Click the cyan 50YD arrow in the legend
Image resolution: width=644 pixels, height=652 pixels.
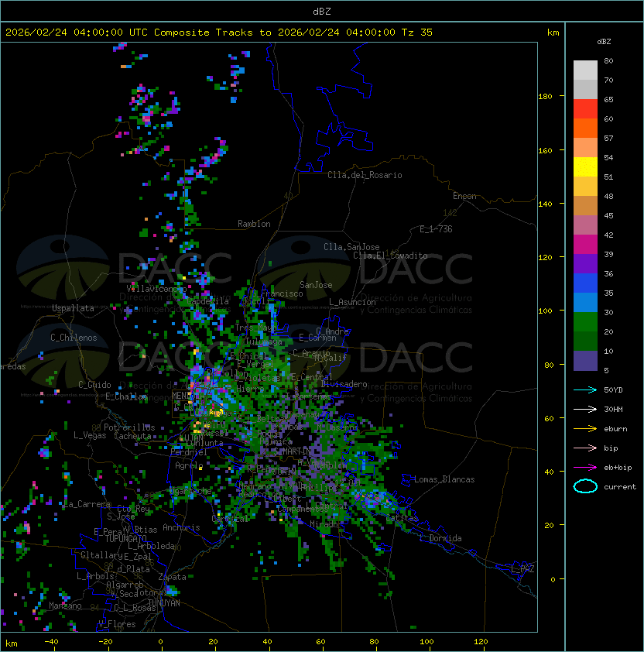(585, 390)
